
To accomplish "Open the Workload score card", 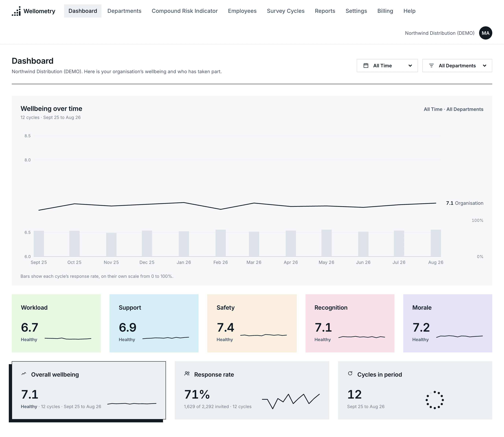I will coord(56,323).
